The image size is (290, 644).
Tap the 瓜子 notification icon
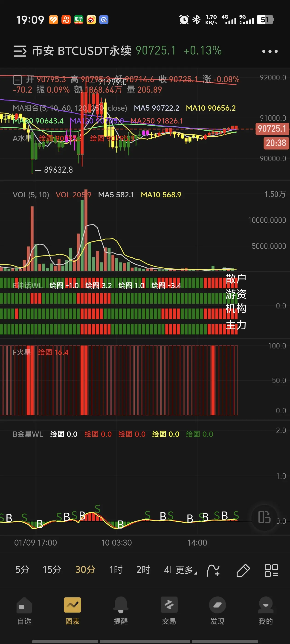[x=78, y=20]
